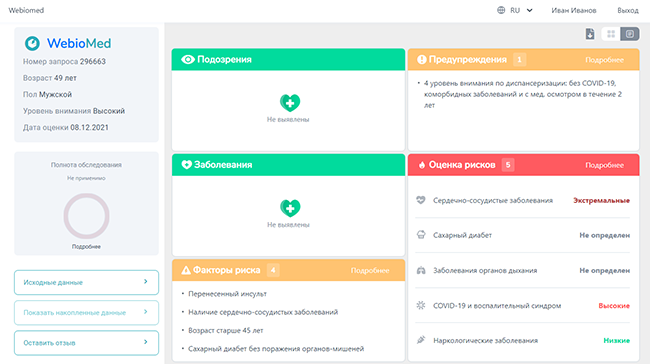Switch to single panel view layout

[x=629, y=34]
